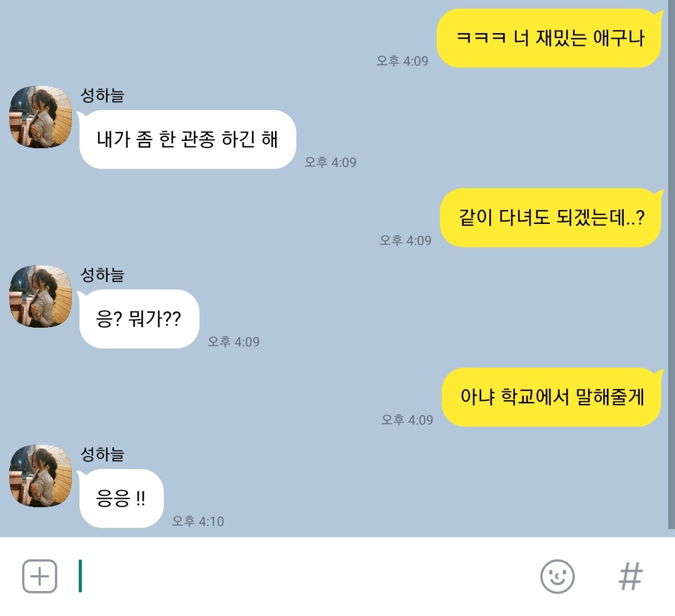Tap the name 성하늘 above '응응 !!'
This screenshot has width=675, height=616.
102,455
